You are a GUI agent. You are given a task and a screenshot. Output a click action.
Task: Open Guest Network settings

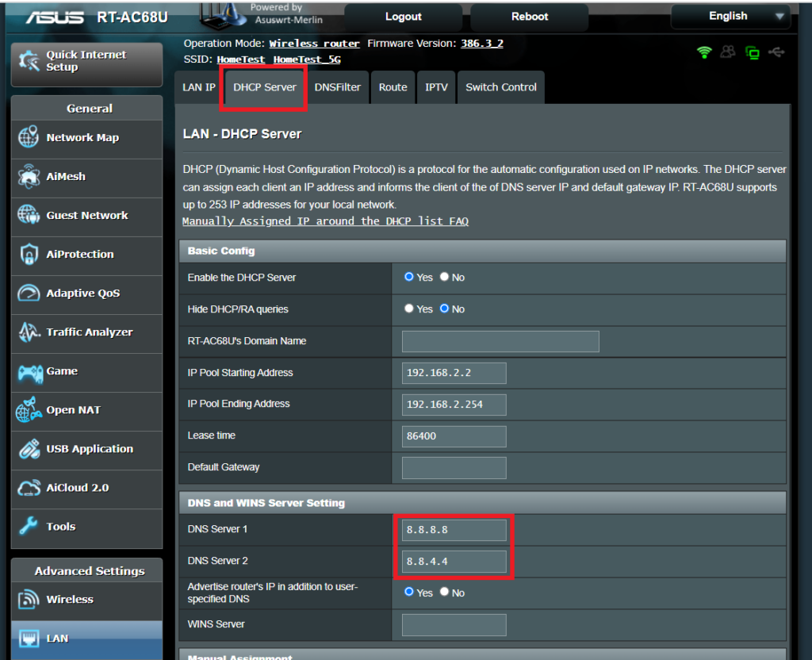[x=87, y=216]
